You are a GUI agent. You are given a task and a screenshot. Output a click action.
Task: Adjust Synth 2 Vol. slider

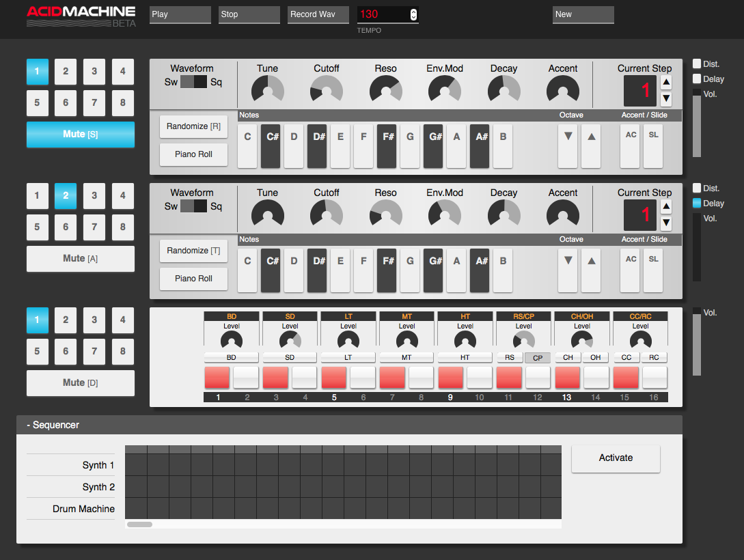[x=697, y=247]
